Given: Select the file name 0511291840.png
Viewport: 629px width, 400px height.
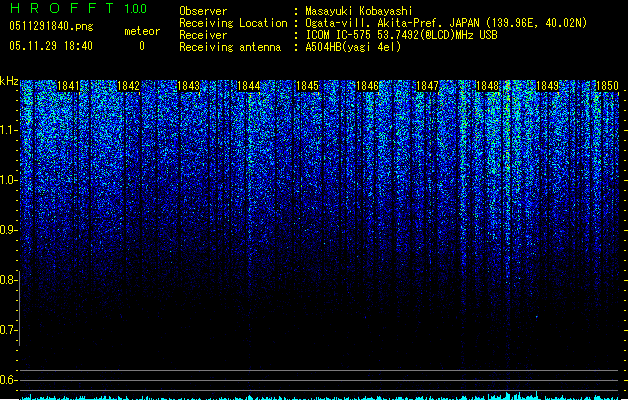Looking at the screenshot, I should click(x=51, y=26).
